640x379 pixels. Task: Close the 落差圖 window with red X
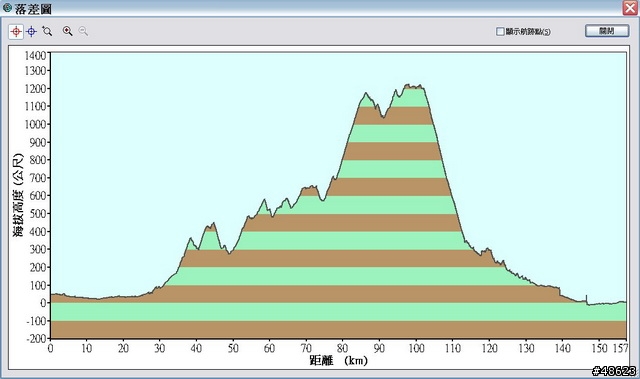(x=630, y=8)
